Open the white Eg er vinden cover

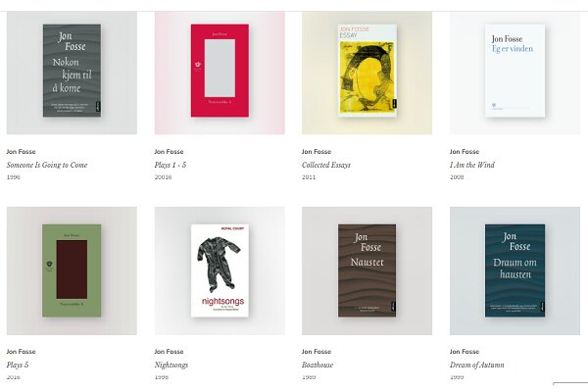pyautogui.click(x=514, y=71)
